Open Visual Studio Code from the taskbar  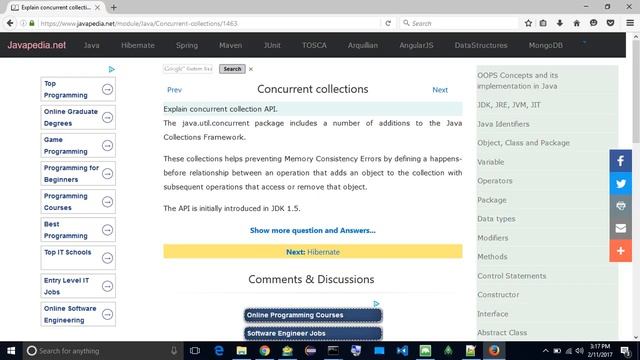(x=402, y=351)
